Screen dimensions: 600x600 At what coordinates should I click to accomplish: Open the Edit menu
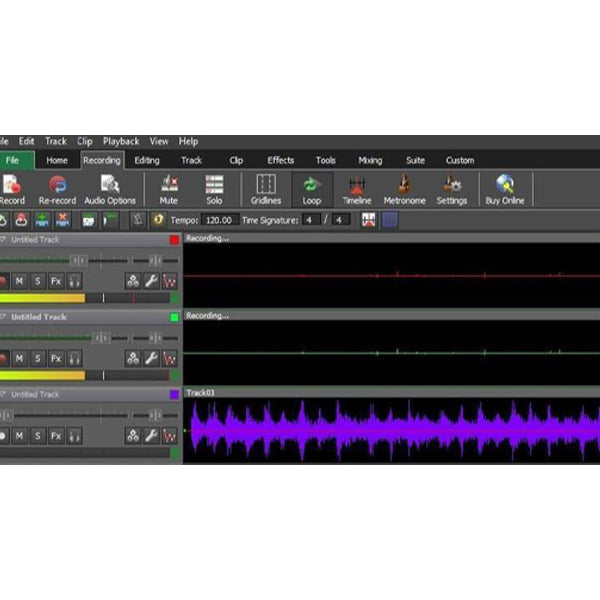pyautogui.click(x=26, y=142)
